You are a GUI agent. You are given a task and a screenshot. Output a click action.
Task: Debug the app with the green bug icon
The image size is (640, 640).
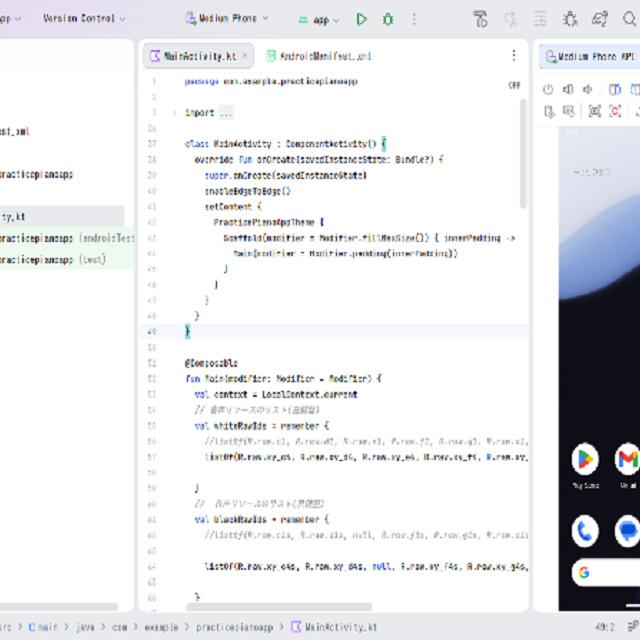388,19
